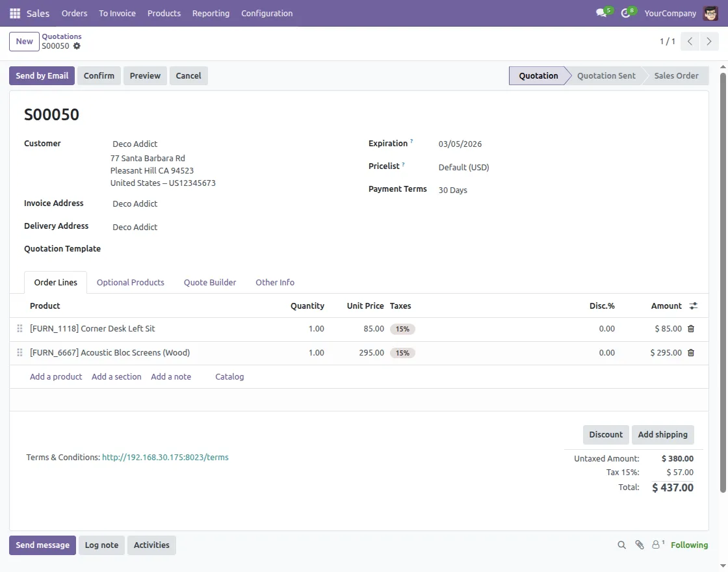Open the settings gear beside S00050
The height and width of the screenshot is (572, 728).
(77, 46)
